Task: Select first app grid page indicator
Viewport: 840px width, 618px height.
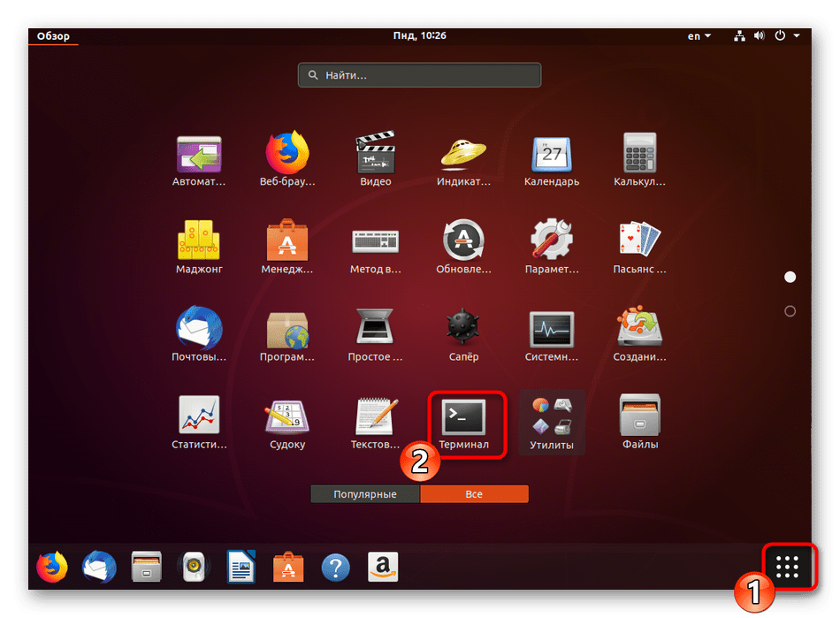Action: pos(790,278)
